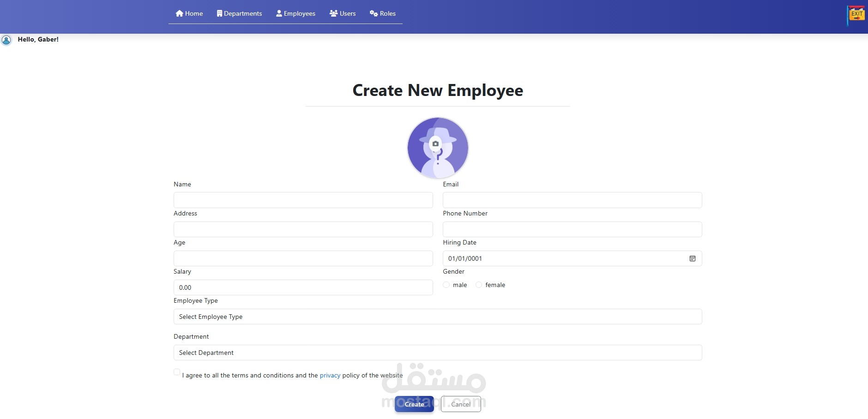Select the male gender option
This screenshot has height=419, width=868.
click(446, 285)
